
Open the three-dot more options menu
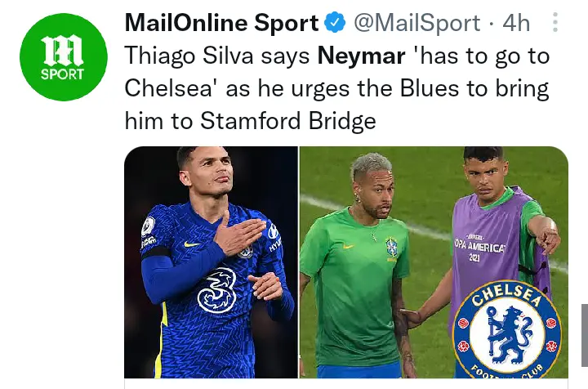coord(555,23)
